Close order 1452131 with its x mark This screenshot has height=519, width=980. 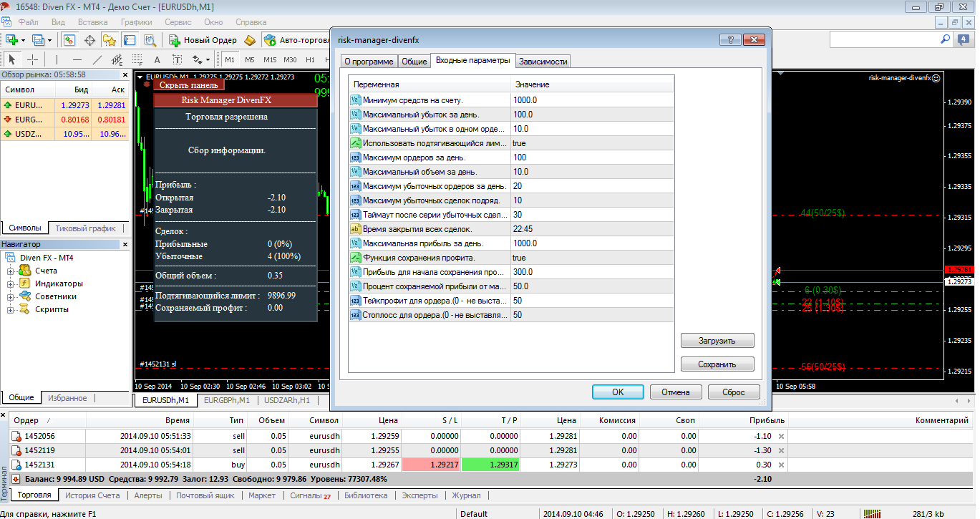(782, 465)
